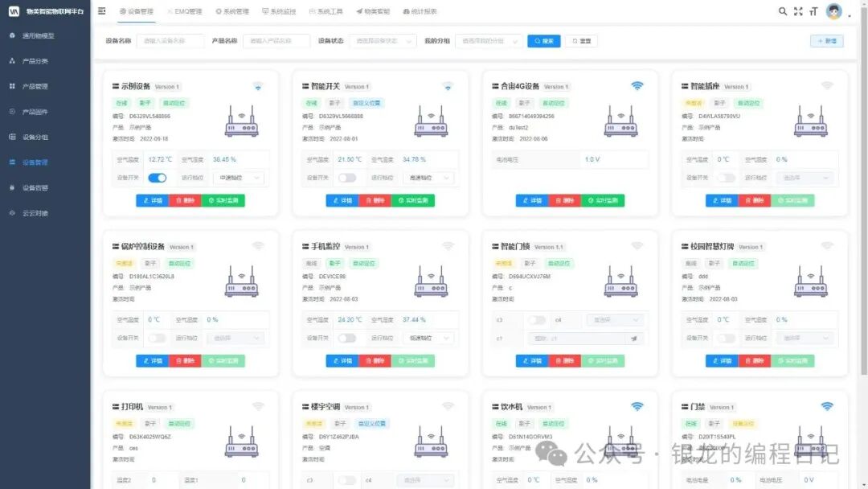Open 运行档位 dropdown on 示例设备 card

tap(239, 178)
